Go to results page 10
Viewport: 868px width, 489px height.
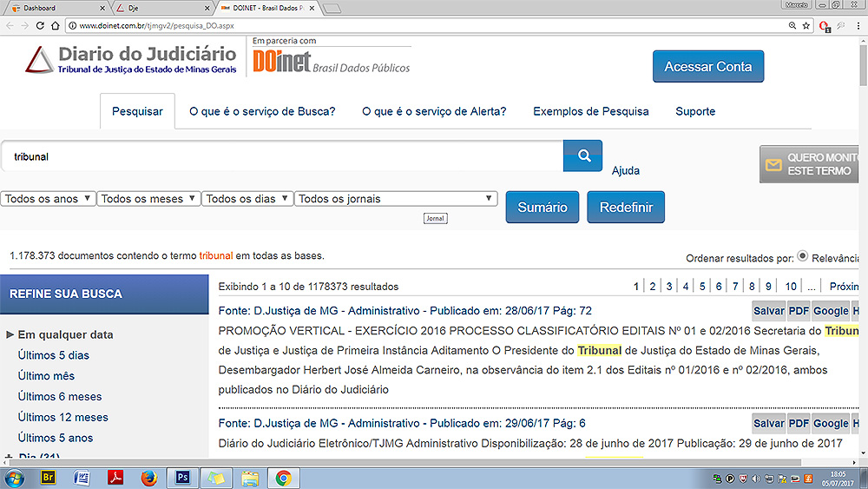[x=791, y=287]
